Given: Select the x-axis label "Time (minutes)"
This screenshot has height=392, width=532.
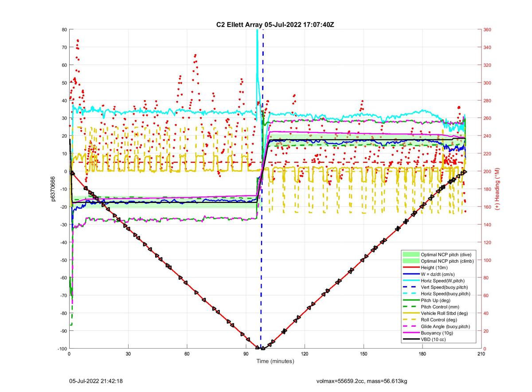Looking at the screenshot, I should [275, 361].
